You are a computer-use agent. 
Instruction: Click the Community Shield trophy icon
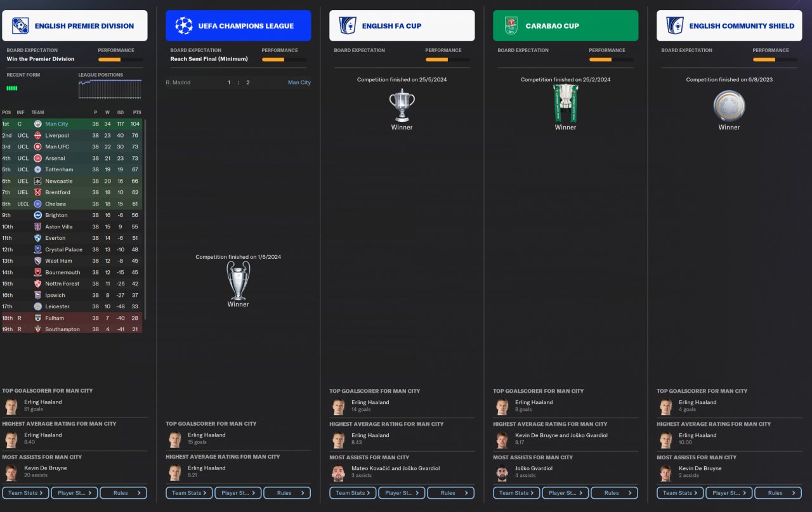[729, 106]
